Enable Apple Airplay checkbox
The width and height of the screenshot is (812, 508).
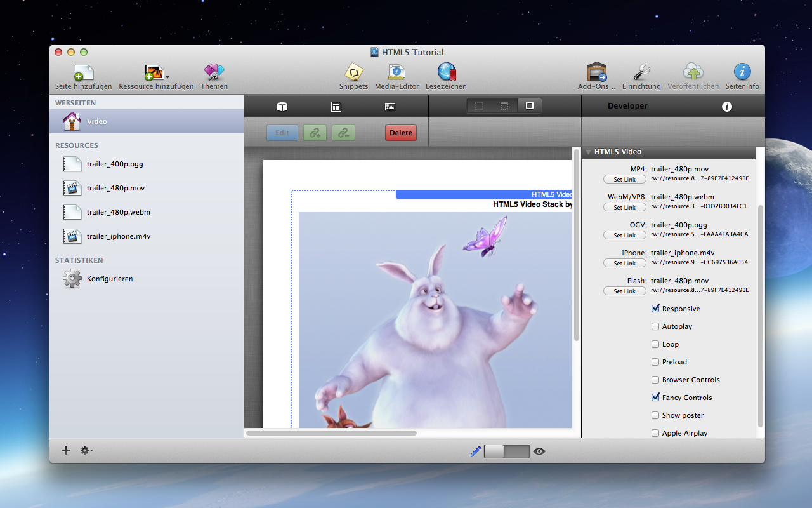[x=655, y=433]
